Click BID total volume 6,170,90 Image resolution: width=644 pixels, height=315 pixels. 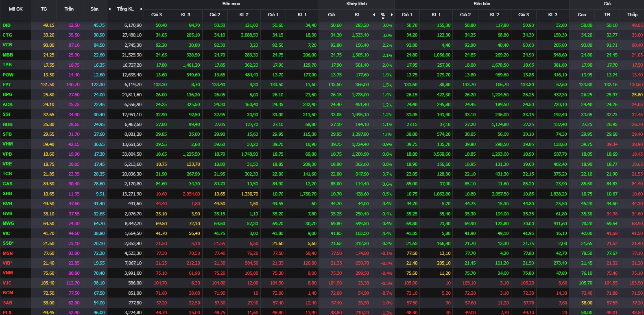[133, 25]
